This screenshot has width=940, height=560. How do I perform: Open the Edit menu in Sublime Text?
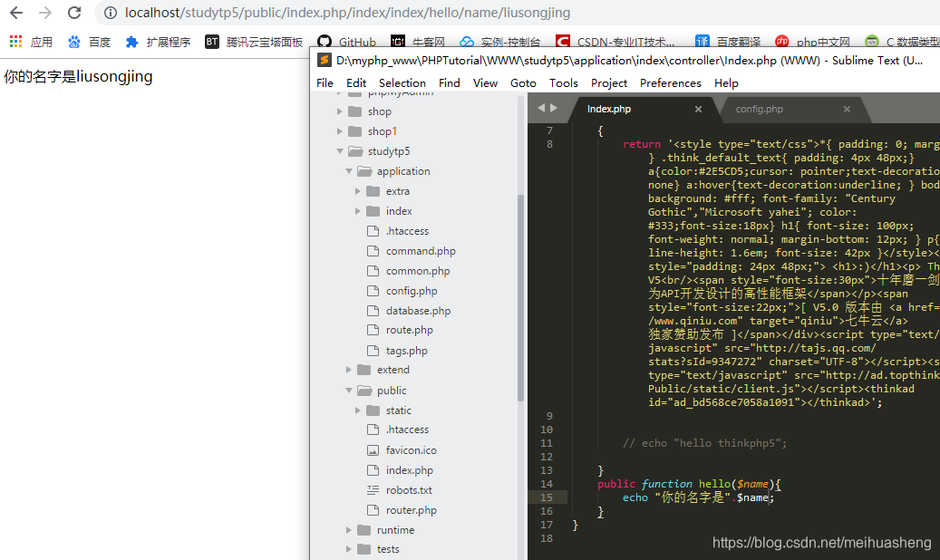pyautogui.click(x=356, y=83)
